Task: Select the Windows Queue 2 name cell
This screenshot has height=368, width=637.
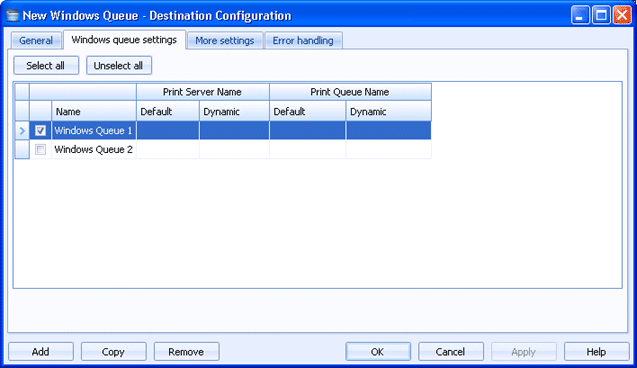Action: click(93, 149)
